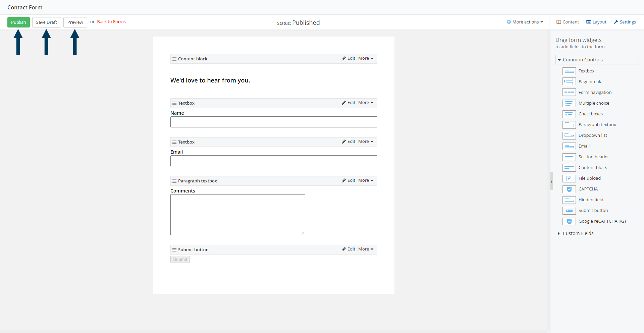
Task: Follow the Back to Forms link
Action: (x=111, y=21)
